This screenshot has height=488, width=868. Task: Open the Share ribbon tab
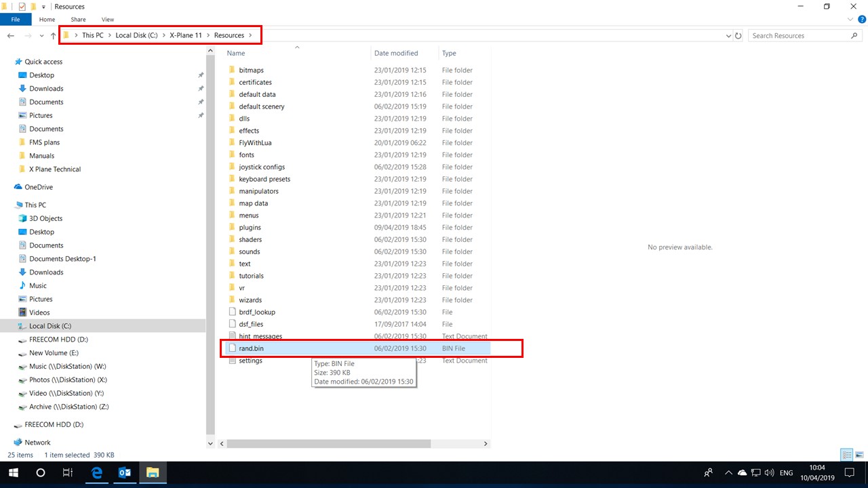(x=79, y=20)
